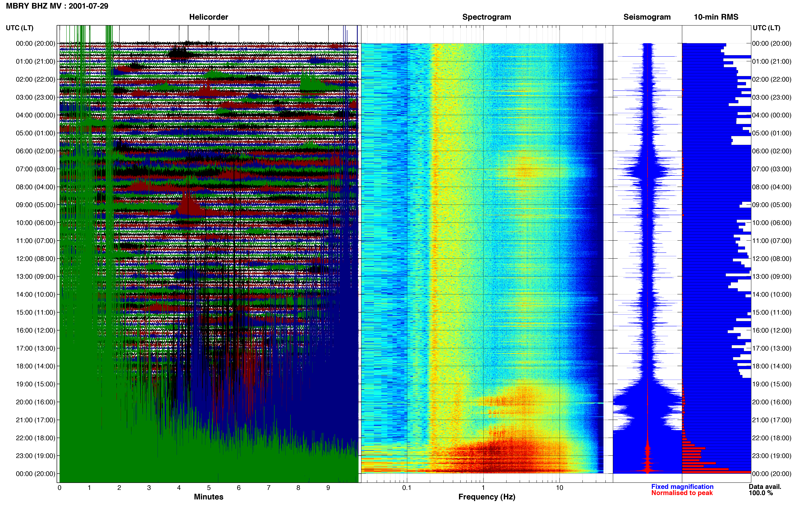Click the right 'UTC (LT)' axis header
The height and width of the screenshot is (508, 812).
click(766, 28)
